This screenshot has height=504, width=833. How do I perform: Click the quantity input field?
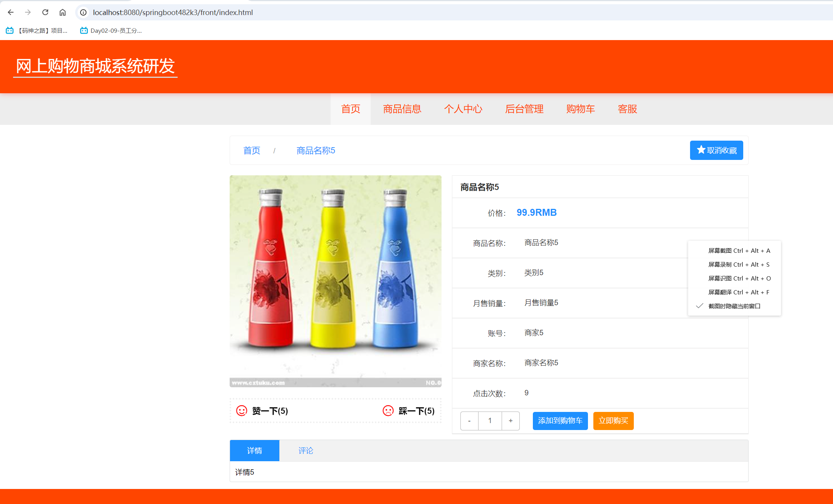pos(490,421)
